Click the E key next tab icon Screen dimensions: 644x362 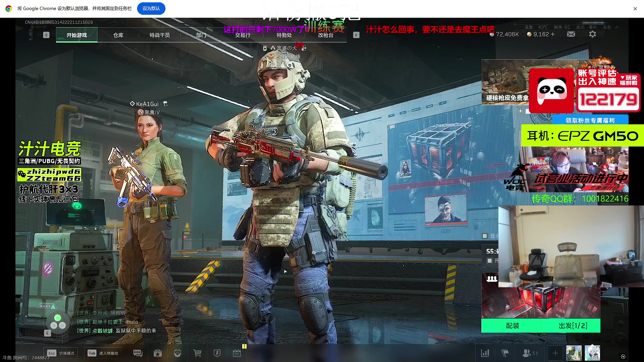356,35
